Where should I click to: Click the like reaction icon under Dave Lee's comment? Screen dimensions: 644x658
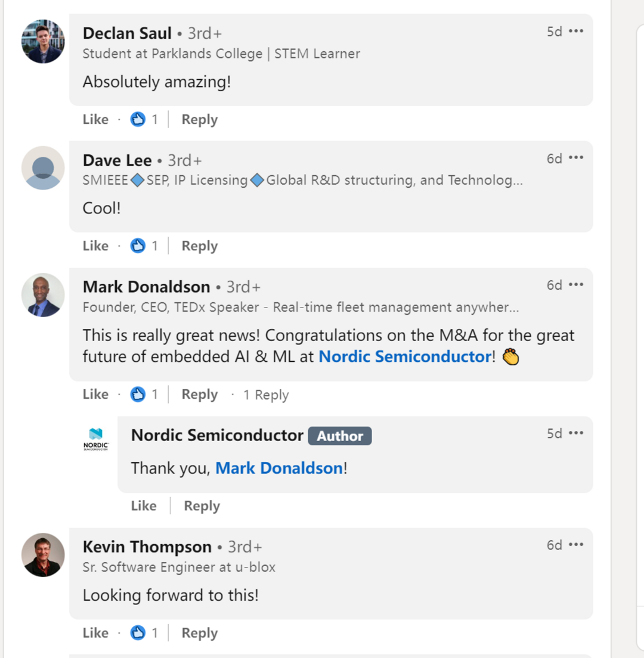click(138, 246)
